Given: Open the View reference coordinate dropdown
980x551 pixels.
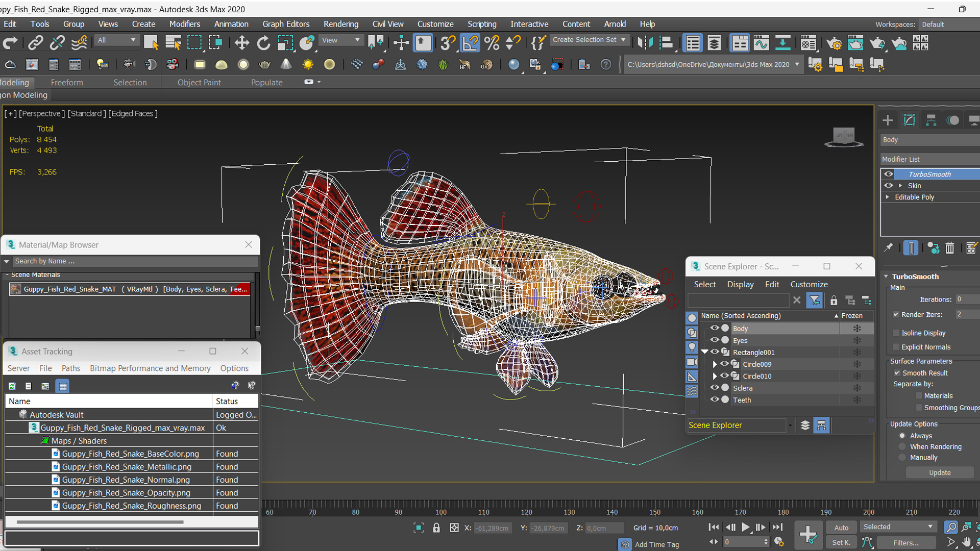Looking at the screenshot, I should pos(341,40).
